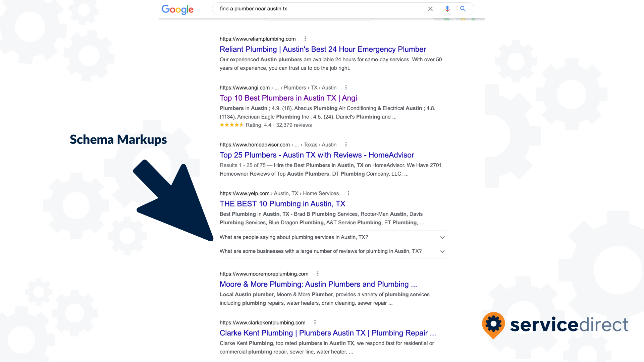
Task: Open Reliant Plumbing result title
Action: pos(323,49)
